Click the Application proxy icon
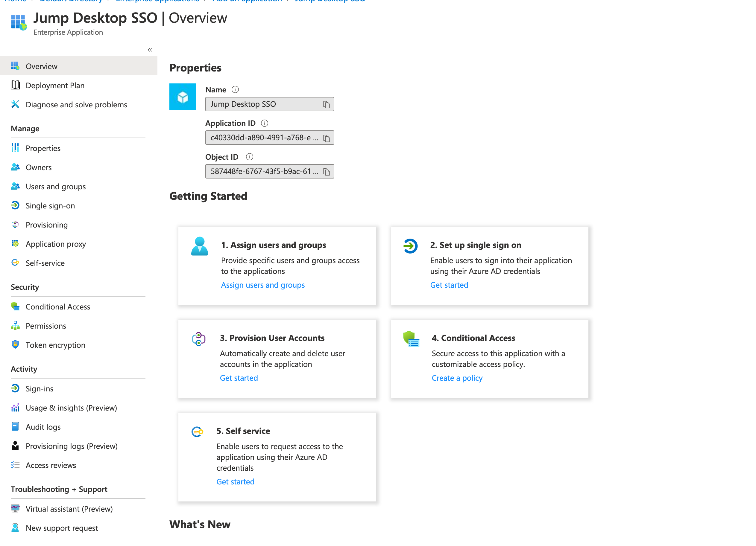Image resolution: width=756 pixels, height=546 pixels. click(15, 243)
